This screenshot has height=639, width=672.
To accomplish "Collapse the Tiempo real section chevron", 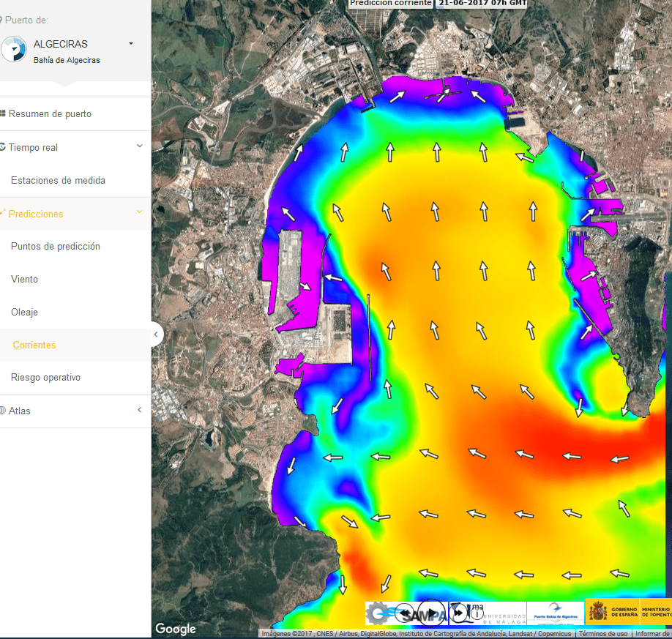I will pos(139,147).
